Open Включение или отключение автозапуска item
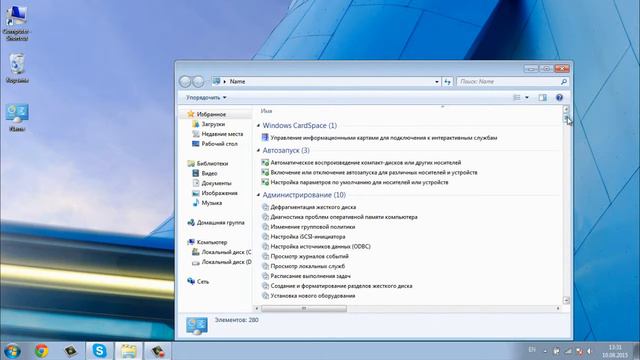 click(369, 173)
